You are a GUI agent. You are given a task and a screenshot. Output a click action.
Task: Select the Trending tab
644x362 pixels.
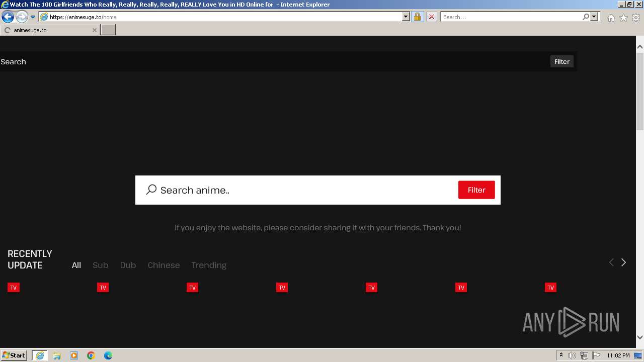point(209,265)
